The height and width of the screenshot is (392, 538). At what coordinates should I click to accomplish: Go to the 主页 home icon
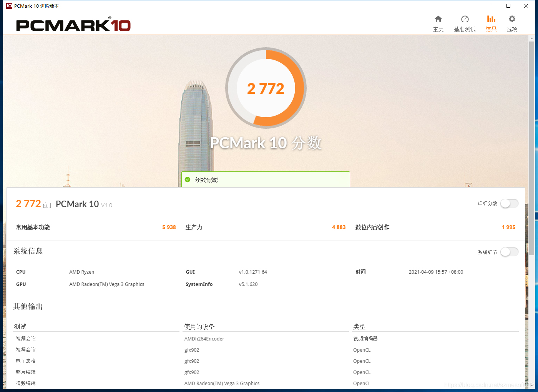point(438,19)
